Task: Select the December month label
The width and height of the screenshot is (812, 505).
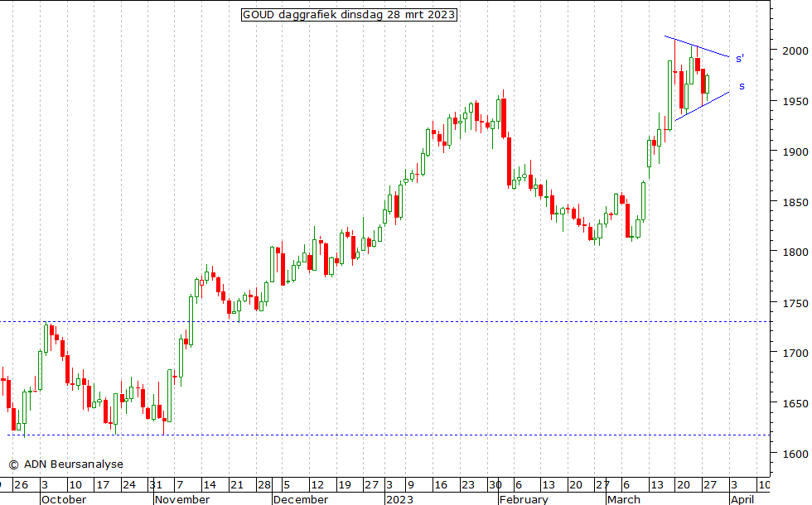Action: pos(301,499)
